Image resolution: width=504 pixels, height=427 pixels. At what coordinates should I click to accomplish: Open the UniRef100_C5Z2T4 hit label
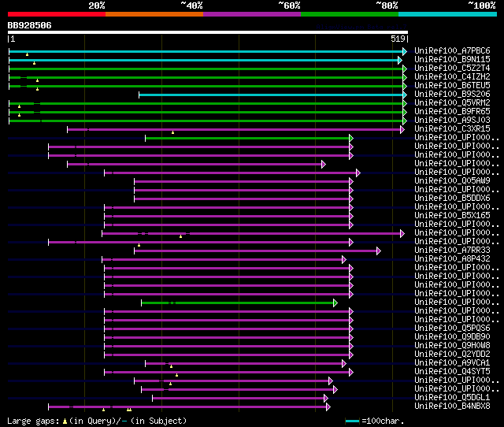452,69
